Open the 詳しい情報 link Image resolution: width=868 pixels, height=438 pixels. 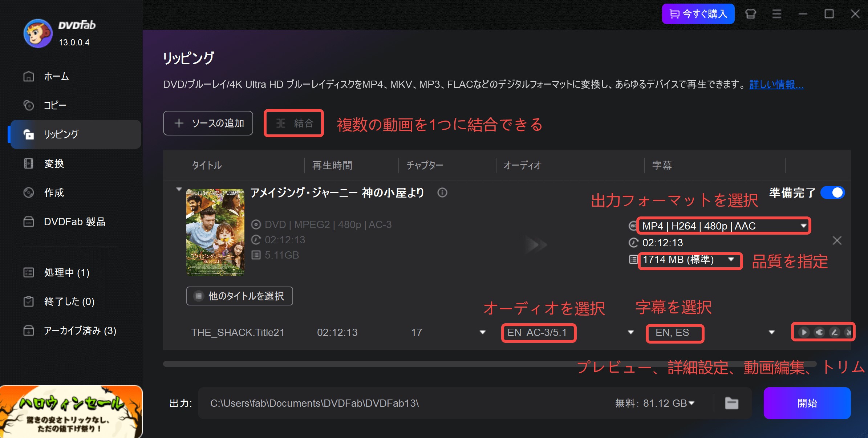776,85
